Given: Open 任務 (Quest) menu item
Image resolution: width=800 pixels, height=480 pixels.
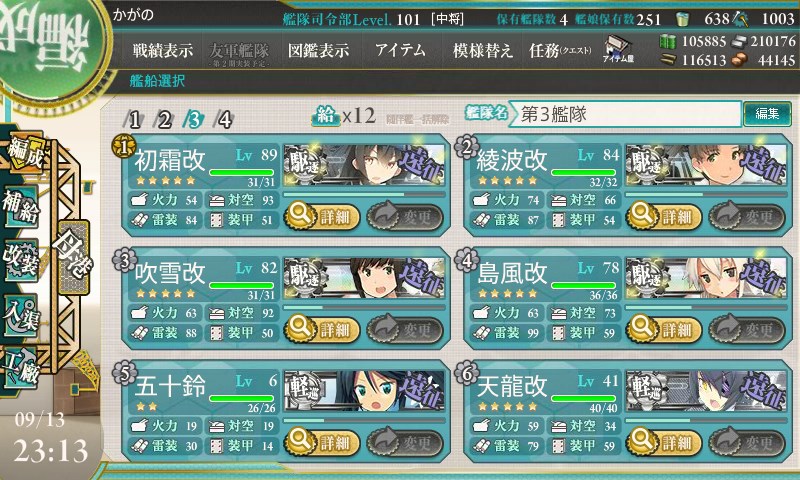Looking at the screenshot, I should pos(560,50).
